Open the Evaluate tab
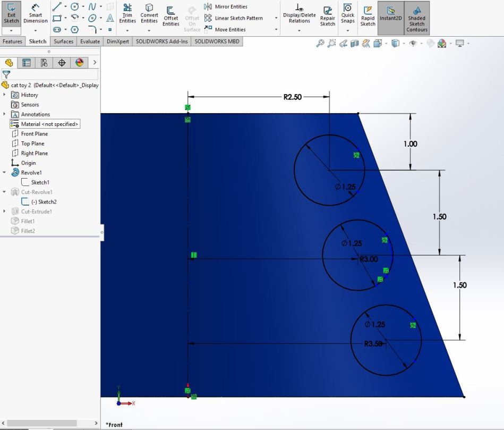The image size is (504, 430). [89, 41]
